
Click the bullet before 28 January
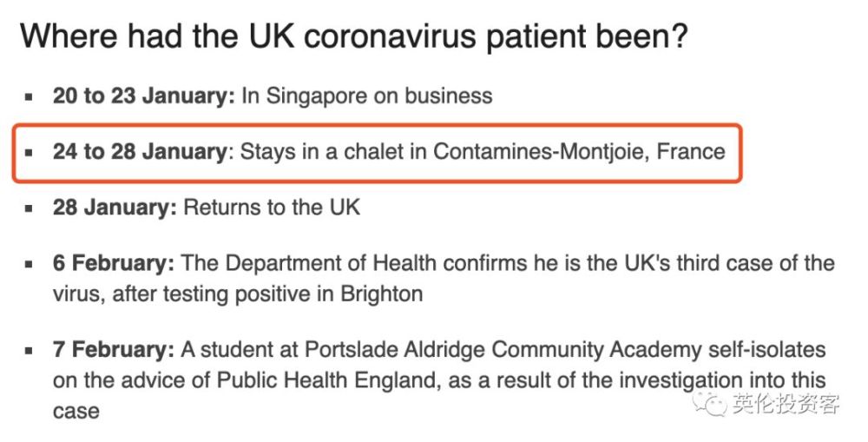click(29, 208)
